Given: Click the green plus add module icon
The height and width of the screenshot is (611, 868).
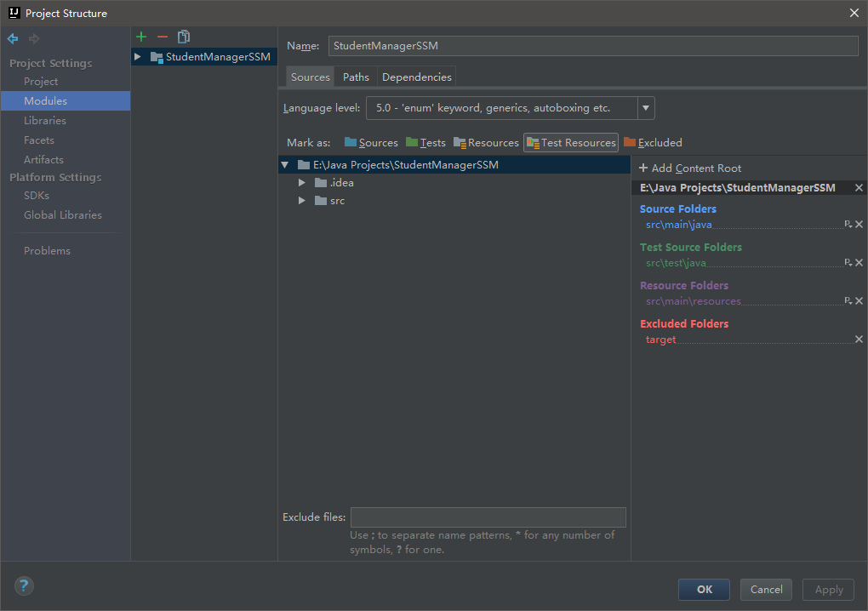Looking at the screenshot, I should (141, 37).
